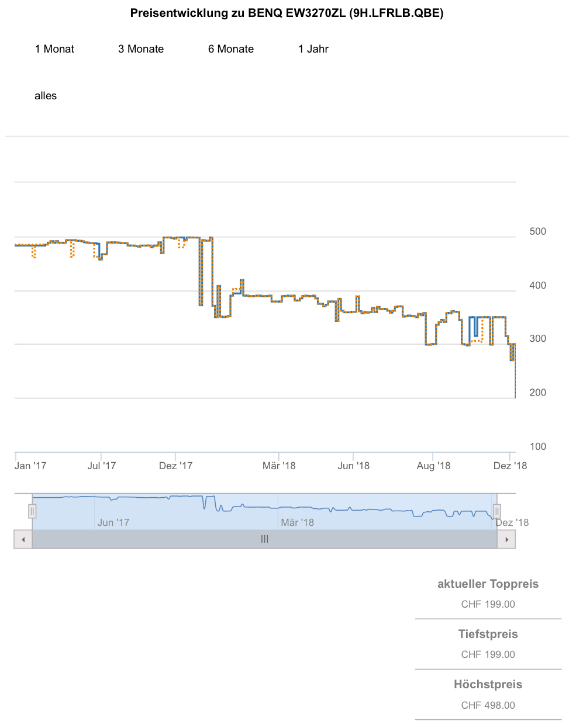The width and height of the screenshot is (576, 728).
Task: Switch the chart to 3 Monate
Action: pos(141,49)
